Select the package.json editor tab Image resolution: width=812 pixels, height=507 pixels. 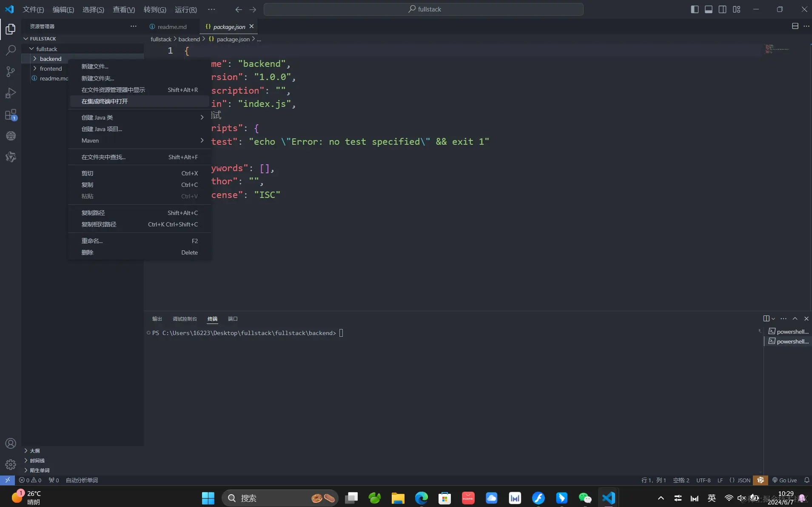228,27
